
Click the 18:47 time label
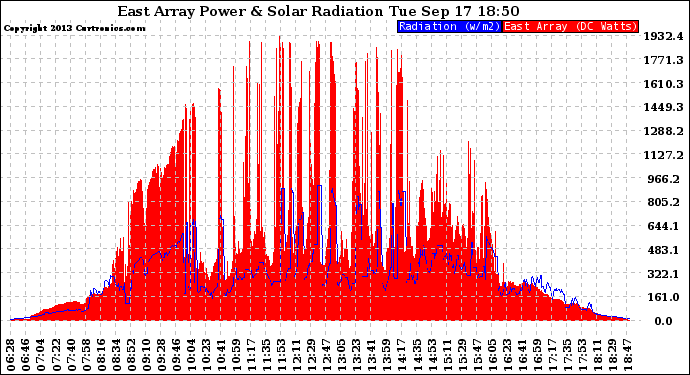[x=628, y=354]
